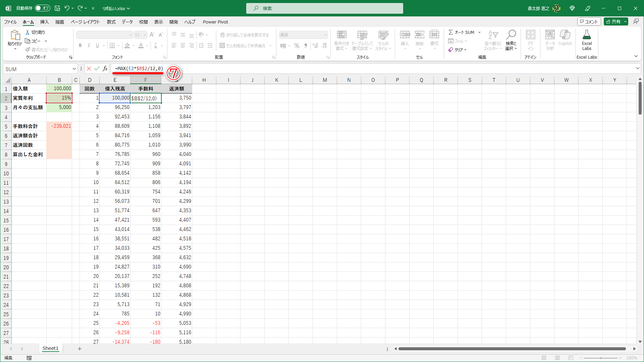The height and width of the screenshot is (362, 644).
Task: Click the クリア (Clear) eraser icon
Action: click(451, 50)
